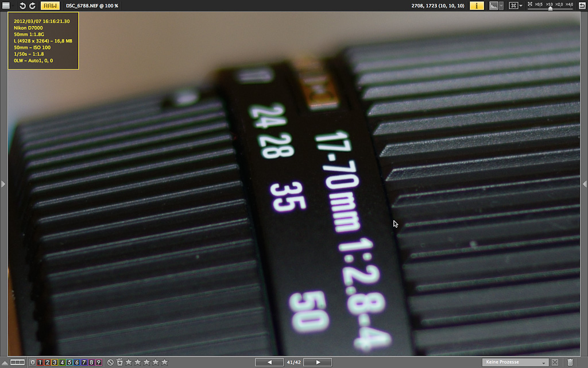Apply blue label 6
This screenshot has width=588, height=368.
76,362
